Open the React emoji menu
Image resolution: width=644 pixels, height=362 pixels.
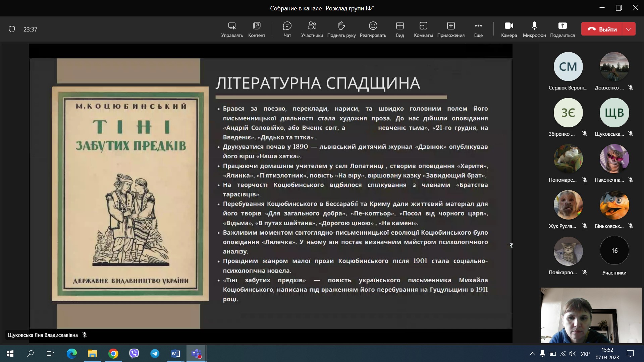(x=373, y=29)
